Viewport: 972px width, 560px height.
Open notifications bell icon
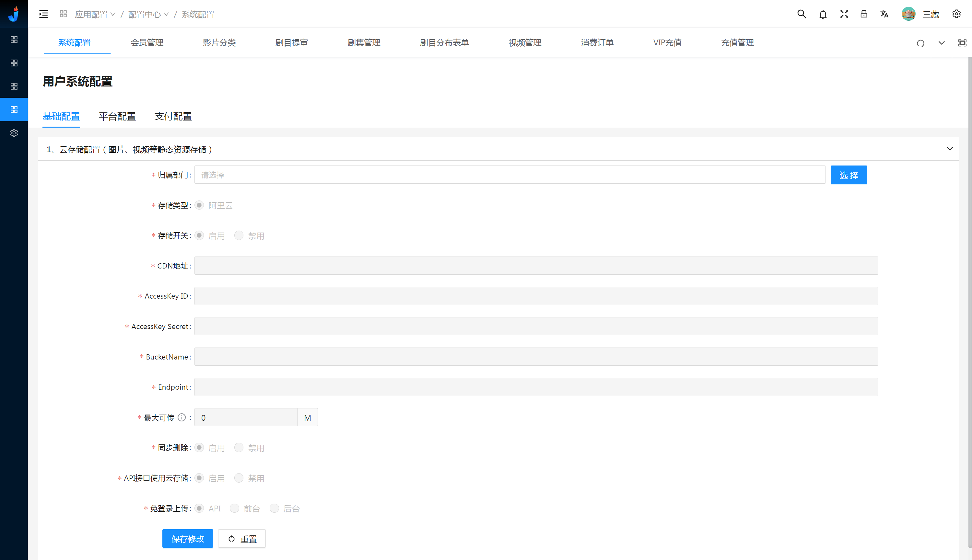coord(823,15)
